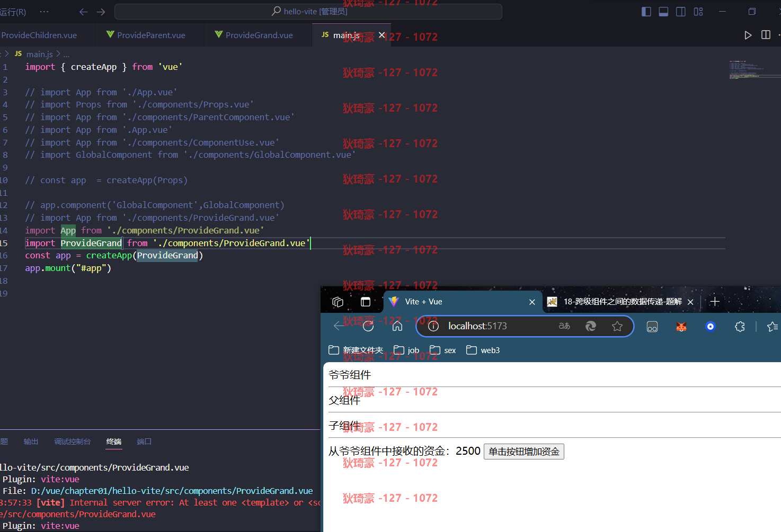Screen dimensions: 781x532
Task: Toggle vertical tabs icon in browser
Action: pyautogui.click(x=366, y=302)
